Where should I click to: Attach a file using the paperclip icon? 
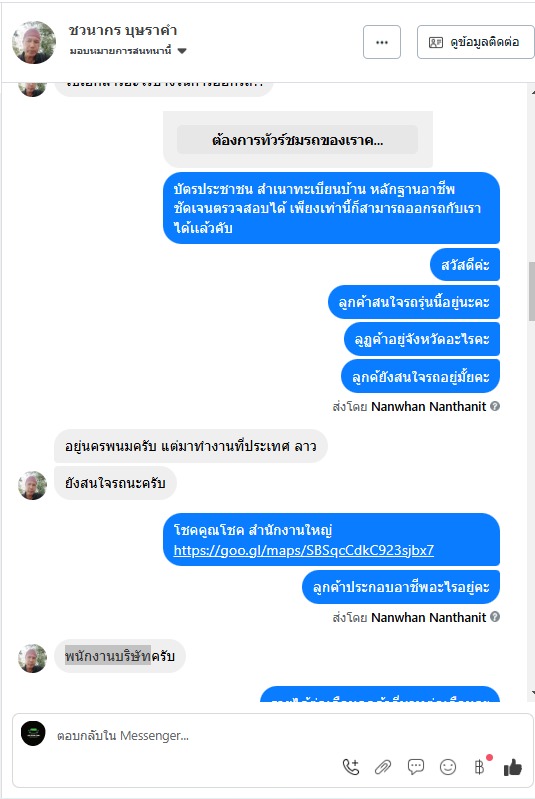[x=383, y=767]
